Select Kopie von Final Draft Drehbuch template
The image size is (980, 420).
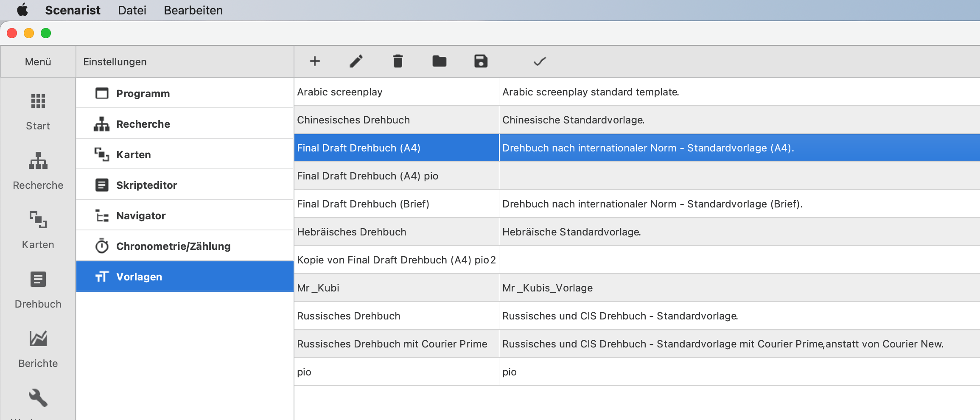396,260
